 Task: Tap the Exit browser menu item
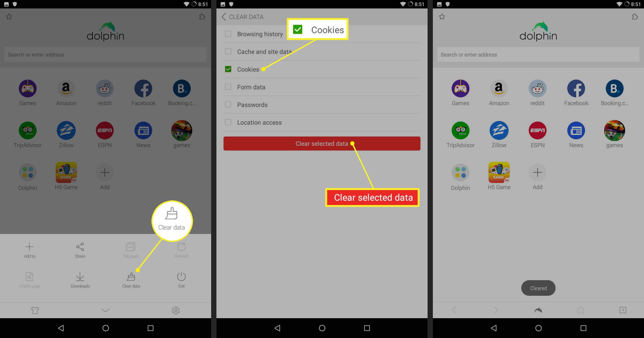pos(181,279)
